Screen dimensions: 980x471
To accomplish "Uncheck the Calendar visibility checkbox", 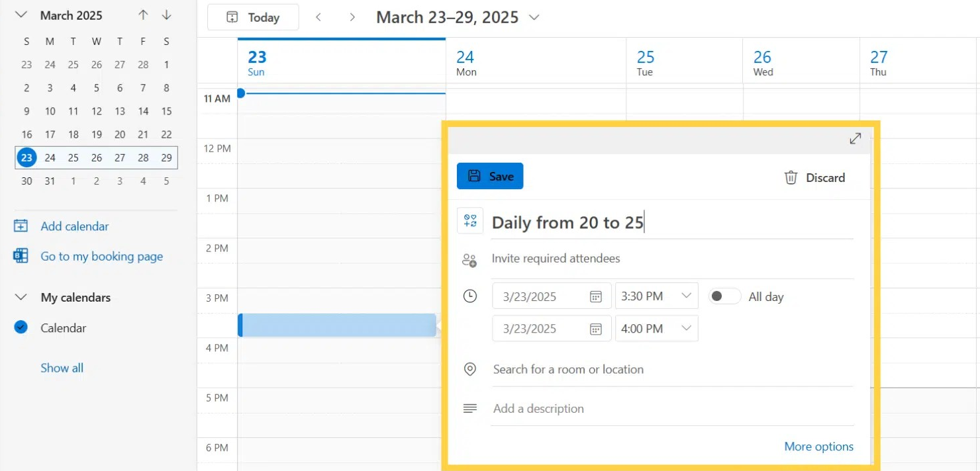I will tap(21, 327).
